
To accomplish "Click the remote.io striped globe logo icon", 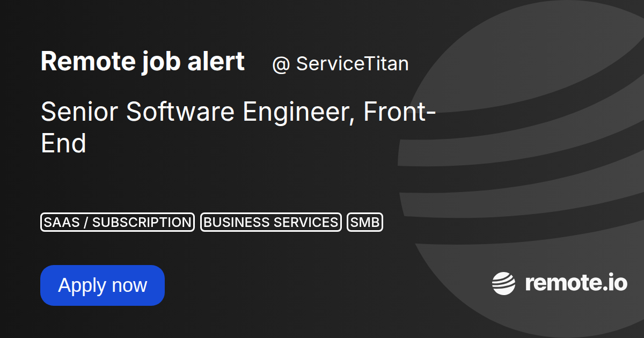I will [504, 283].
